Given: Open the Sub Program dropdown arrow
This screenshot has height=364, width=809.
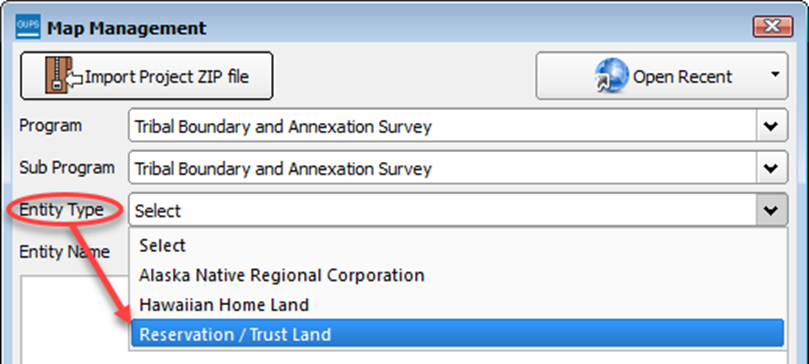Looking at the screenshot, I should click(x=771, y=168).
